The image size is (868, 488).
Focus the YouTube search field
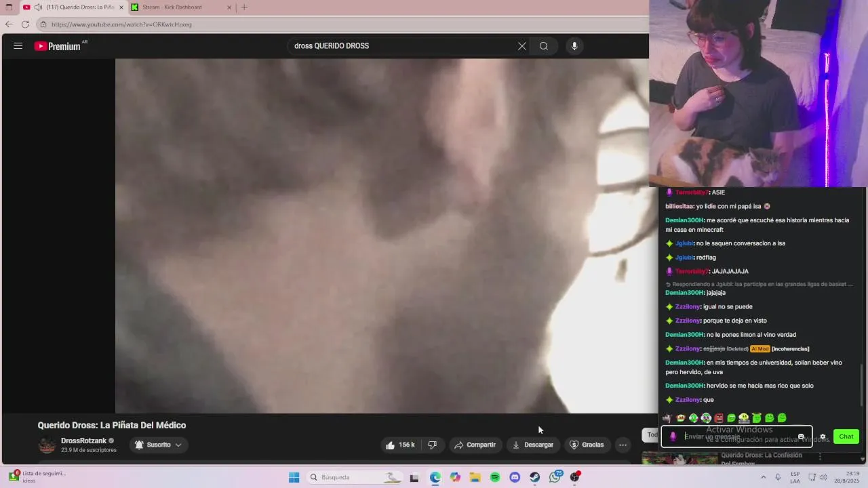[402, 46]
